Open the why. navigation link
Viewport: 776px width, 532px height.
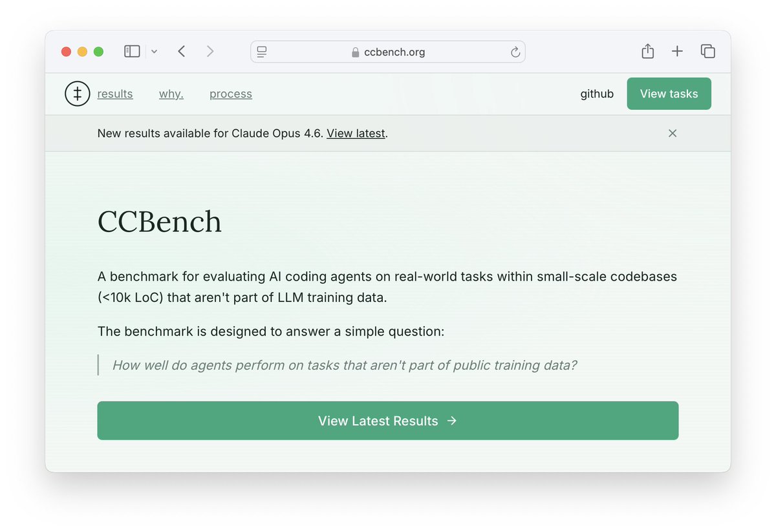[171, 93]
